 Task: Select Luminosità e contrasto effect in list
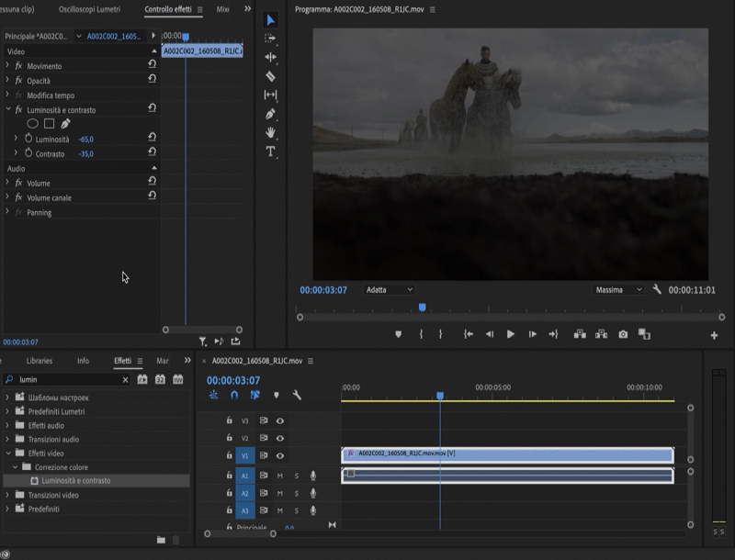point(75,480)
